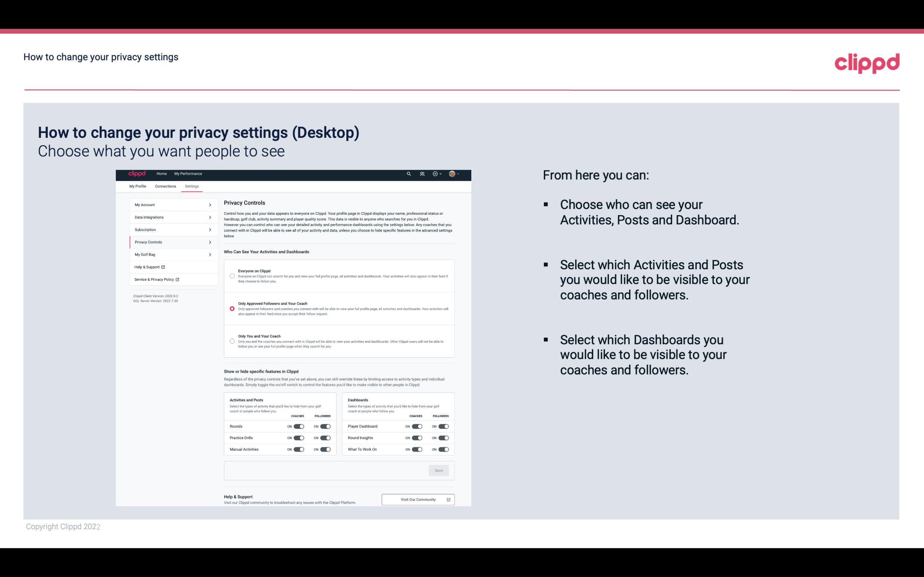Click the Home navigation icon

[x=161, y=174]
